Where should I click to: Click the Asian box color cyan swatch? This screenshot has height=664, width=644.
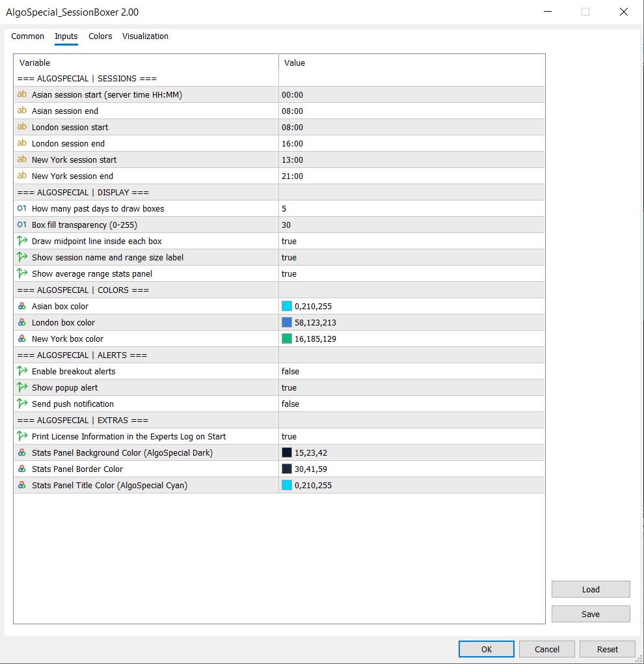(x=287, y=306)
